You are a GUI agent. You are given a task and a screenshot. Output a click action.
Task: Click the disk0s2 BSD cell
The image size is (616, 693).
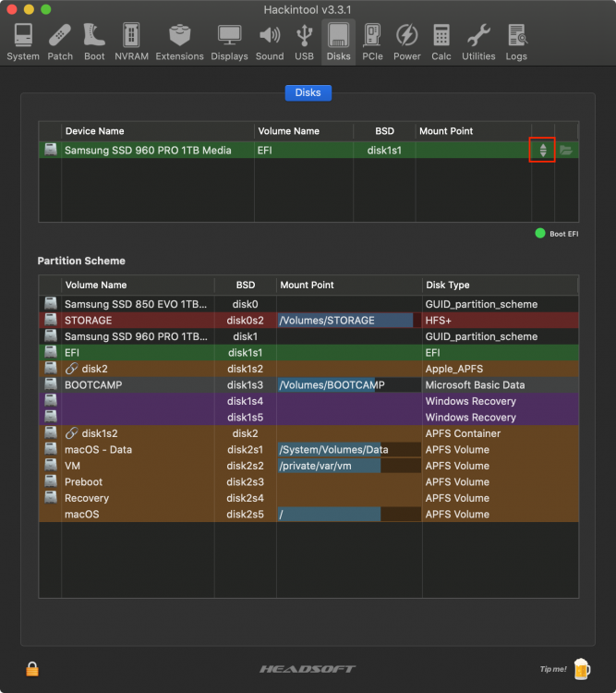(246, 321)
